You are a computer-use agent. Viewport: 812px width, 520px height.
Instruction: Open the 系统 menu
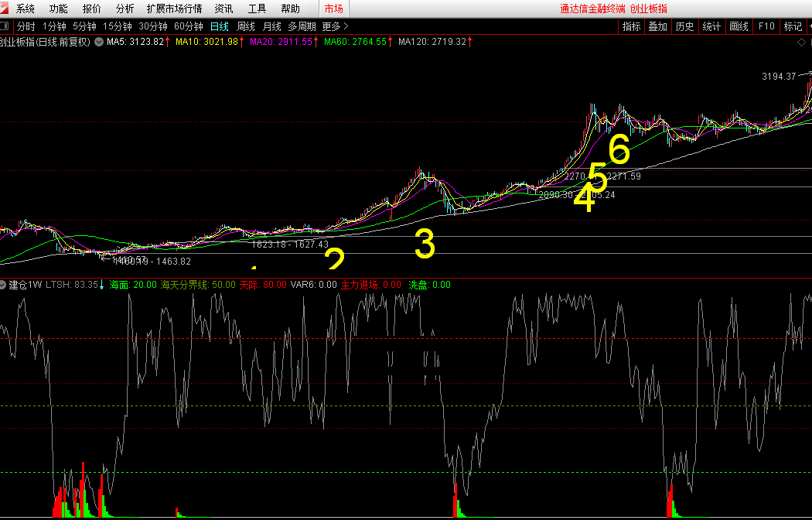point(25,9)
